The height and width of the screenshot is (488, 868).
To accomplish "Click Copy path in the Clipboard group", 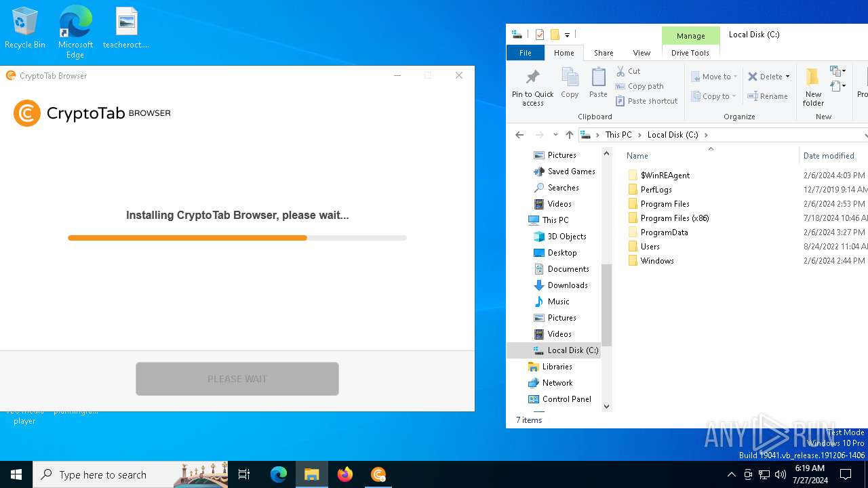I will [639, 86].
